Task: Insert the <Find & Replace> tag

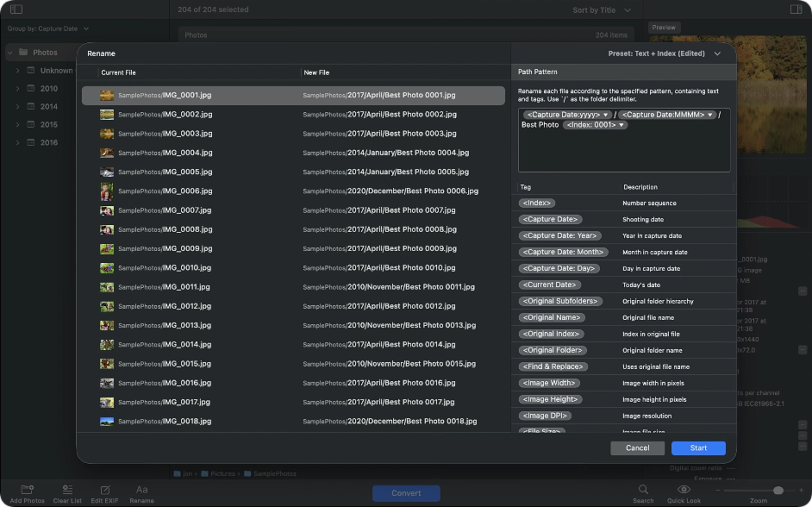Action: point(553,366)
